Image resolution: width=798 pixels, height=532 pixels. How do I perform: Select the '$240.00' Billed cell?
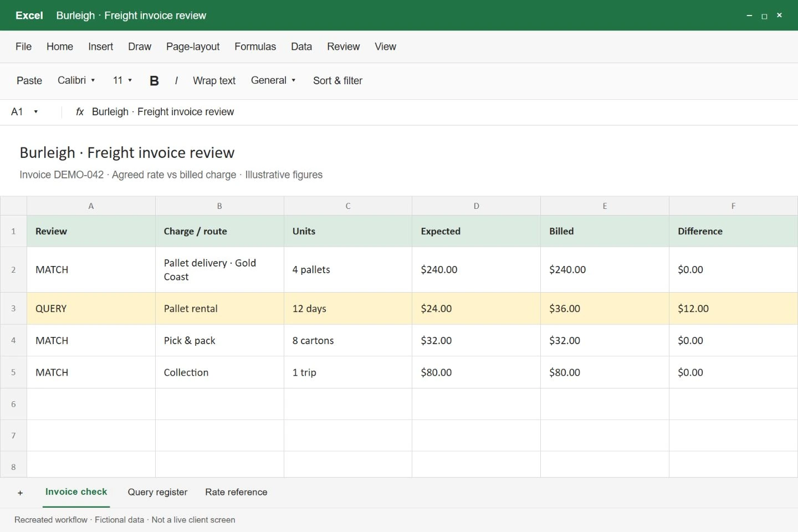(605, 270)
